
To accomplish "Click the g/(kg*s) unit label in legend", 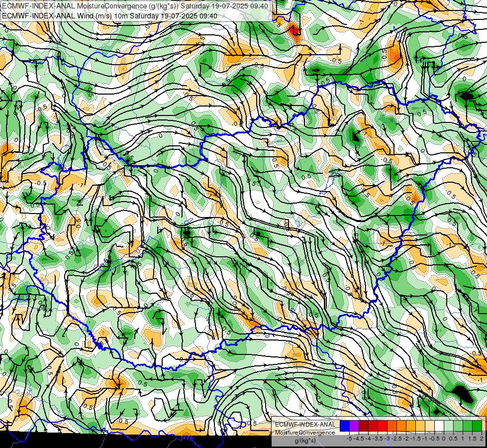I will (x=305, y=441).
